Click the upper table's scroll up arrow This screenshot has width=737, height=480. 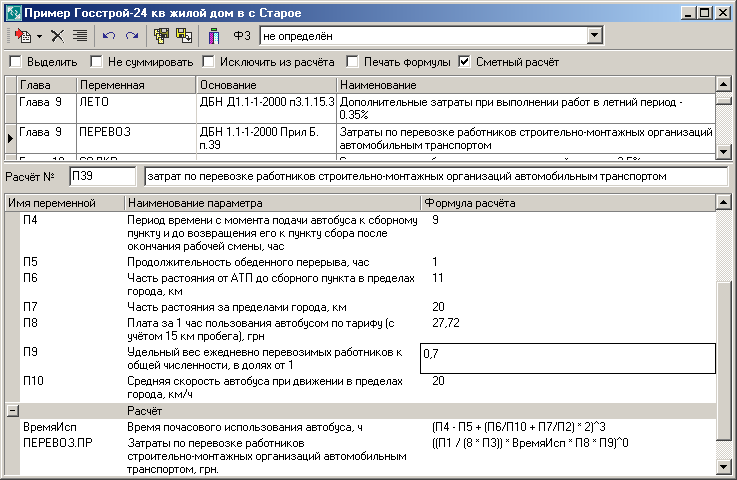pyautogui.click(x=723, y=85)
